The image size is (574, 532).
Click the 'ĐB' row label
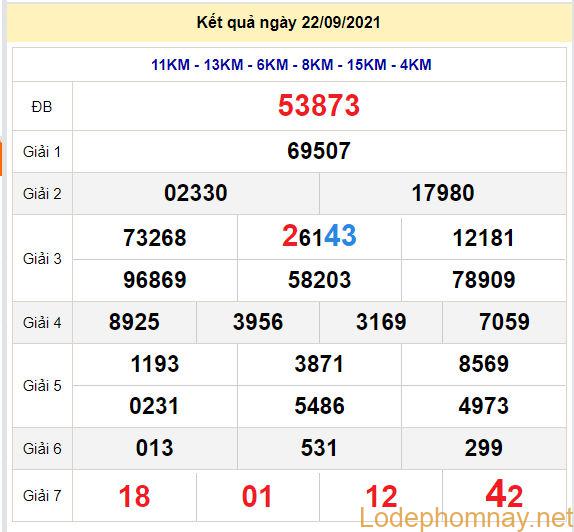(42, 107)
